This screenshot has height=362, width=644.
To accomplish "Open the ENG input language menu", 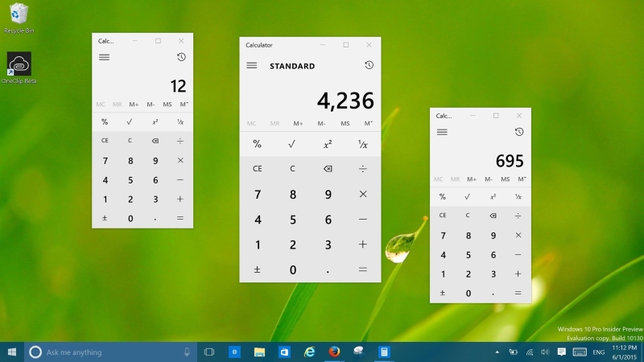I will 599,352.
